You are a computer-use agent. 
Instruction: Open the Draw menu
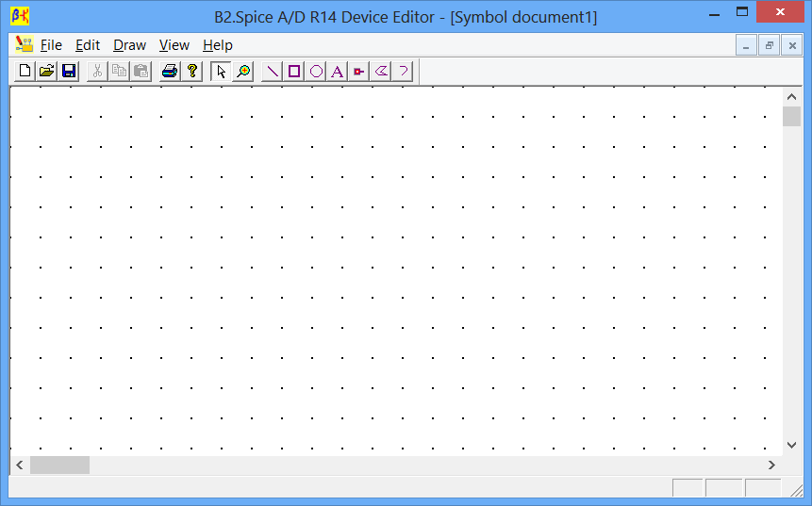129,45
